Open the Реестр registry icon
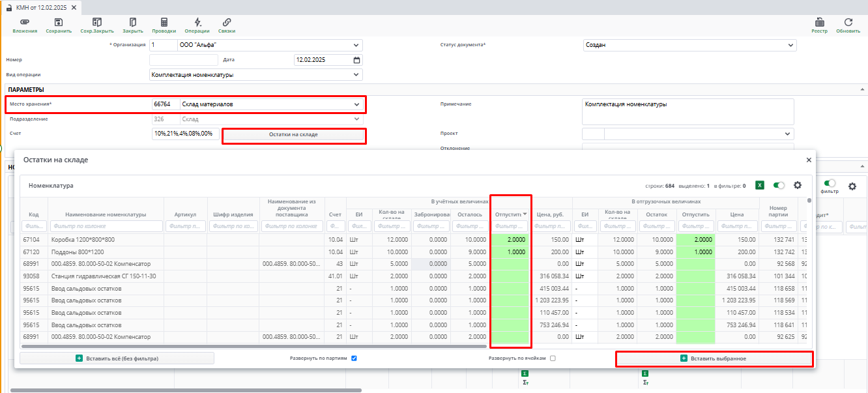The width and height of the screenshot is (868, 393). pyautogui.click(x=820, y=22)
